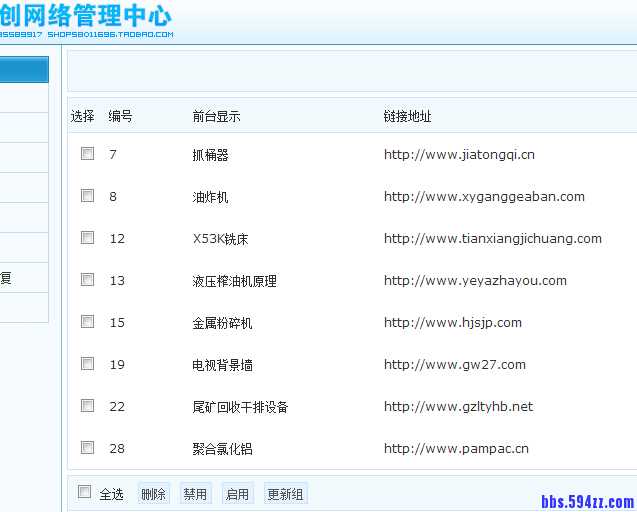Enable the 全选 select-all checkbox
637x512 pixels.
coord(85,492)
